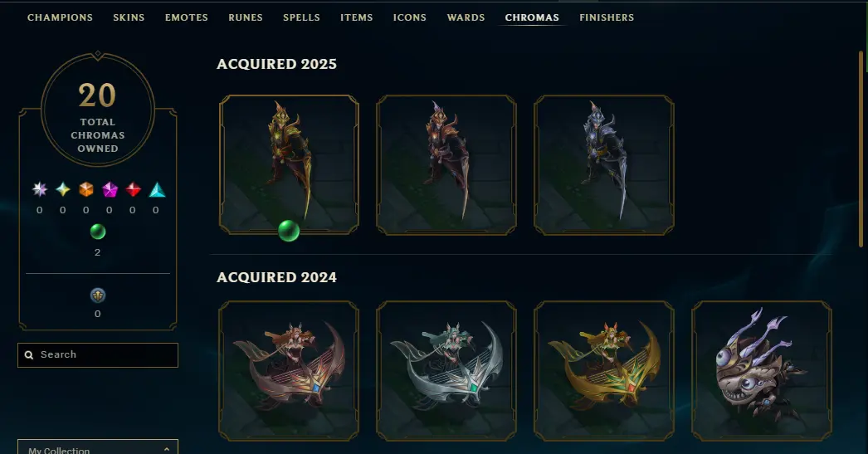Image resolution: width=868 pixels, height=454 pixels.
Task: Select the silver-blue armored chroma thumbnail
Action: pyautogui.click(x=604, y=165)
